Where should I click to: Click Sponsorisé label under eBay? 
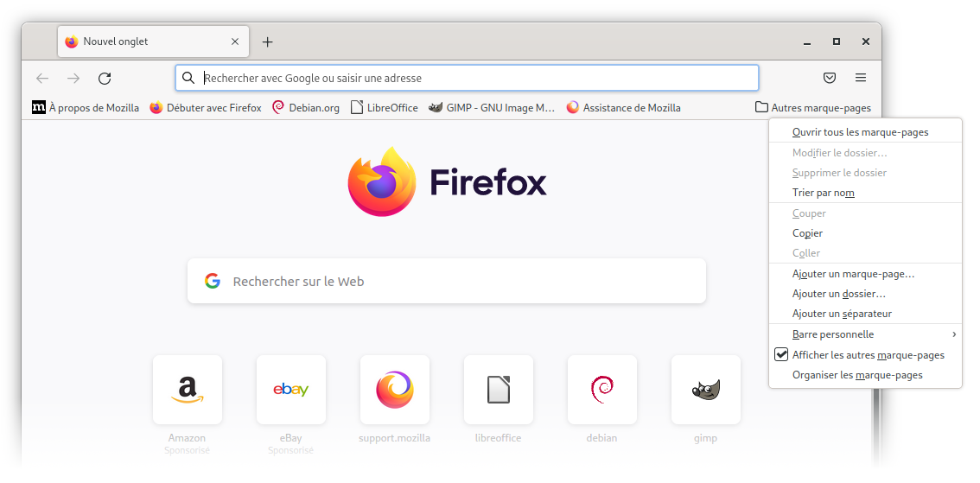(291, 450)
